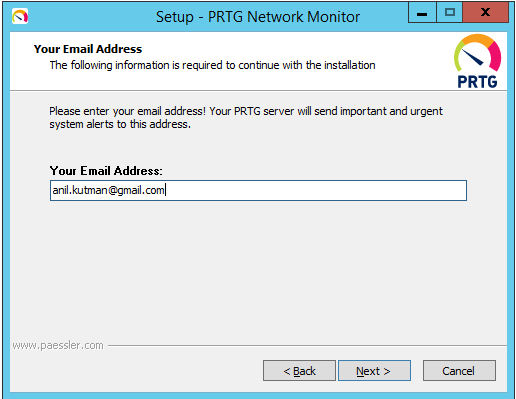Click the Setup - PRTG Network Monitor title
516x399 pixels.
coord(258,17)
